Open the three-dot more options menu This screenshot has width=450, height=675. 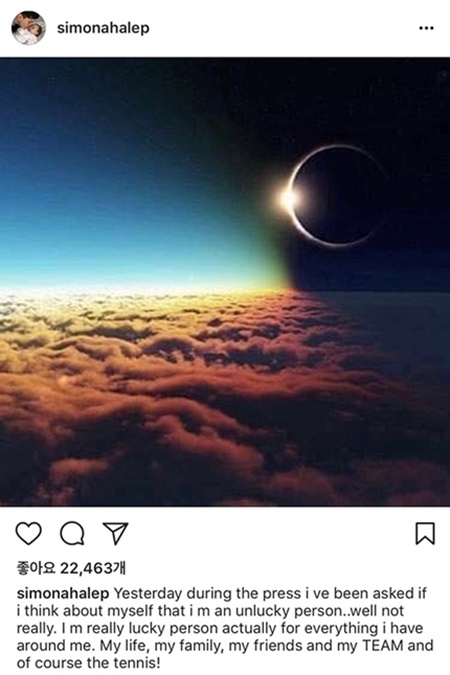[426, 28]
